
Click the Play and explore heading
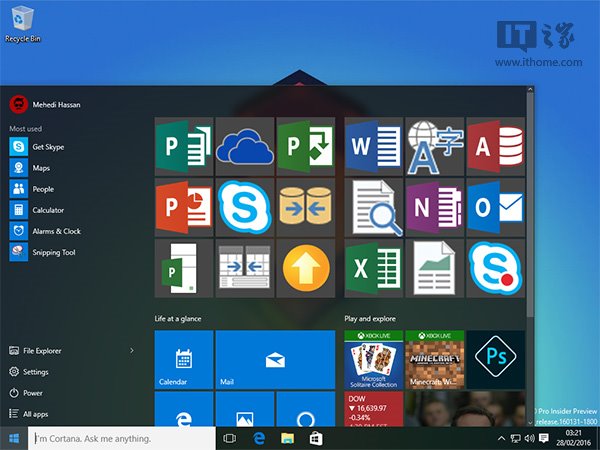[370, 318]
